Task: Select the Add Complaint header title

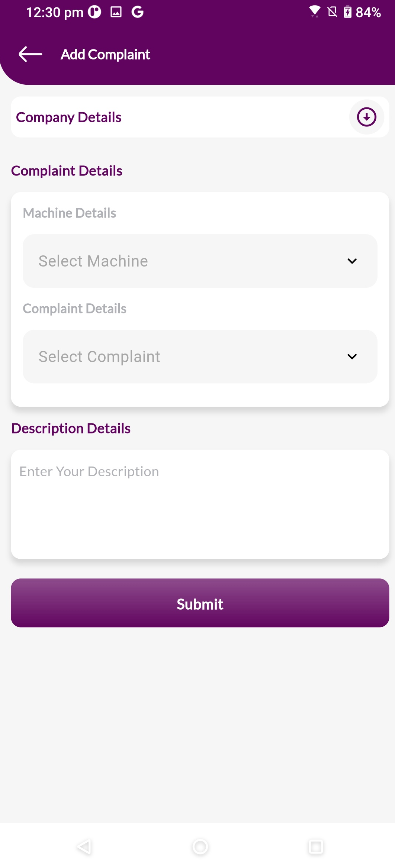Action: point(105,54)
